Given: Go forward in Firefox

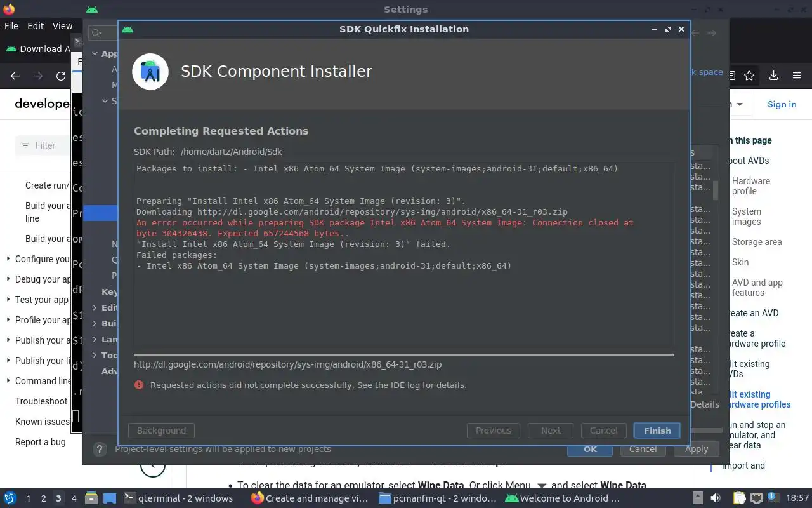Looking at the screenshot, I should point(38,76).
